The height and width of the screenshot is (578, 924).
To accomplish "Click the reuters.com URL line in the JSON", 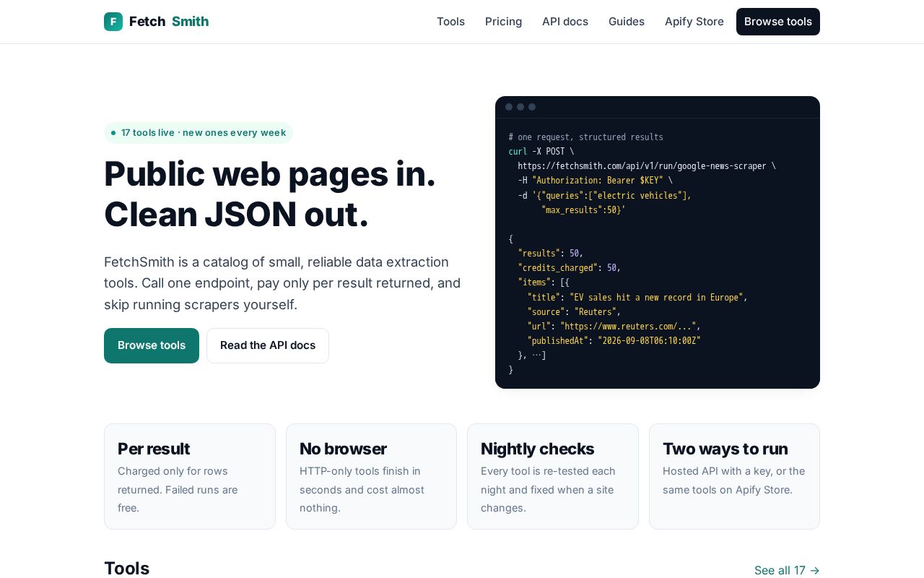I will 614,327.
